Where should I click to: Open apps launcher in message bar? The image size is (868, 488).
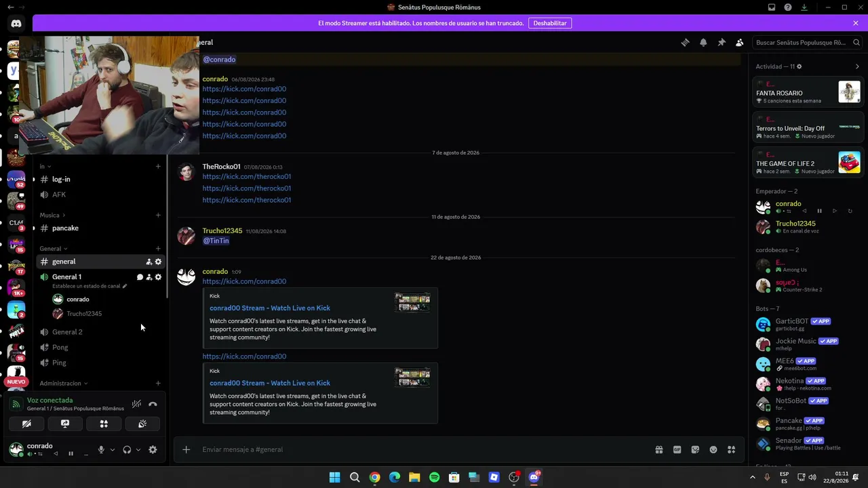coord(731,449)
